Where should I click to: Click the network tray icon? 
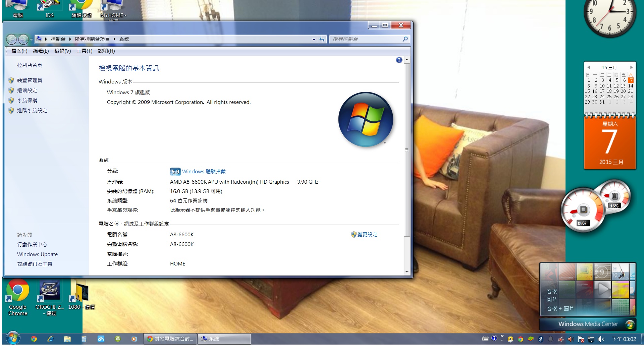pyautogui.click(x=591, y=339)
